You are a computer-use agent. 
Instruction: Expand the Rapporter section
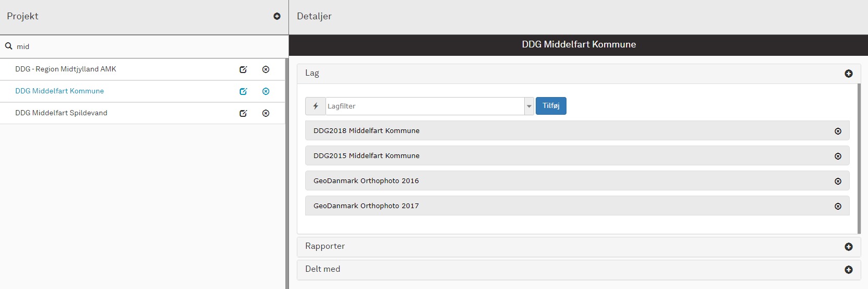click(848, 247)
